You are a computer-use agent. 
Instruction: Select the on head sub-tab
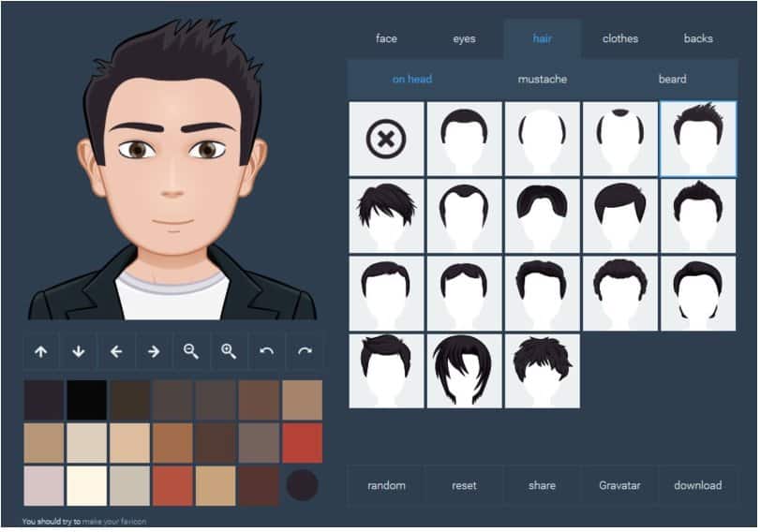pyautogui.click(x=412, y=79)
